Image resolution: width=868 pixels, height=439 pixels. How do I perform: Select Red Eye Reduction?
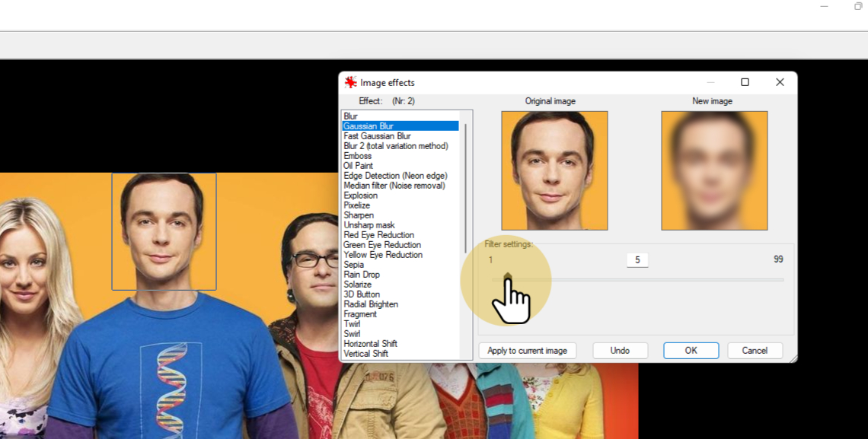(378, 235)
